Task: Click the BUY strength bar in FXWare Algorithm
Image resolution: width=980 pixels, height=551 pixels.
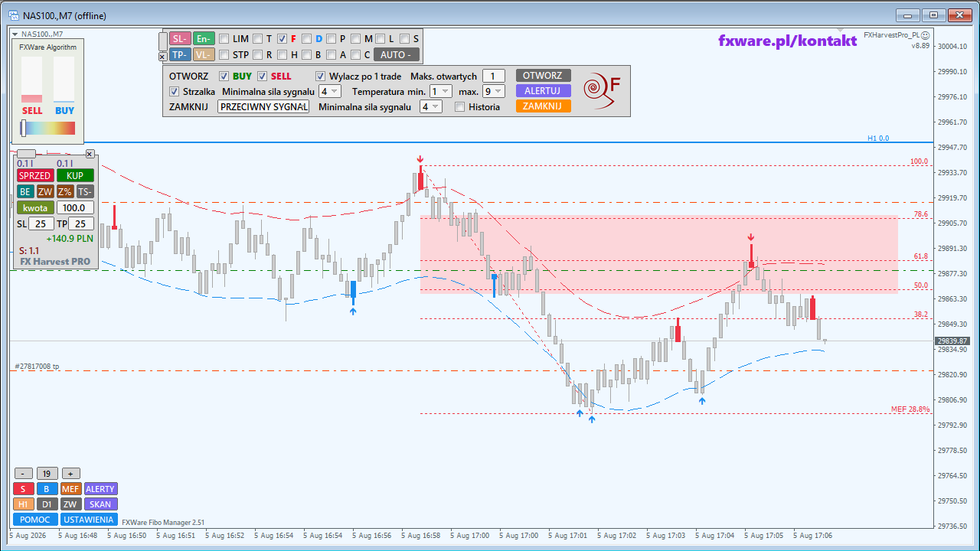Action: [64, 79]
